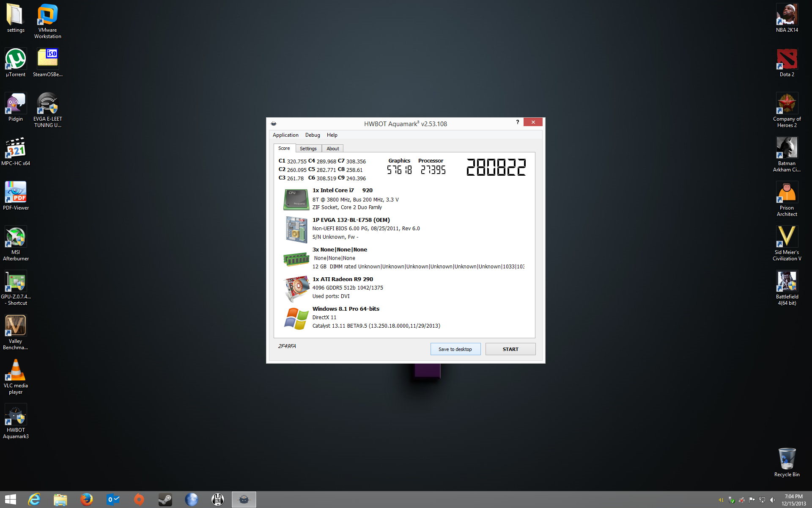The height and width of the screenshot is (508, 812).
Task: Select the Dota 2 desktop icon
Action: pos(787,62)
